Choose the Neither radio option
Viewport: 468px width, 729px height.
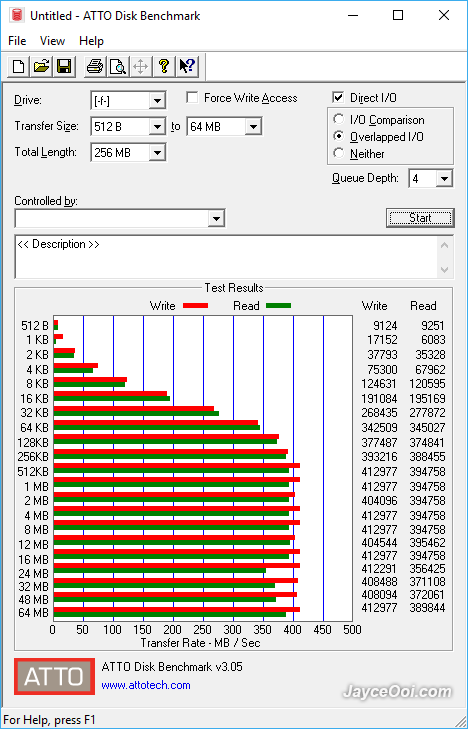click(338, 153)
